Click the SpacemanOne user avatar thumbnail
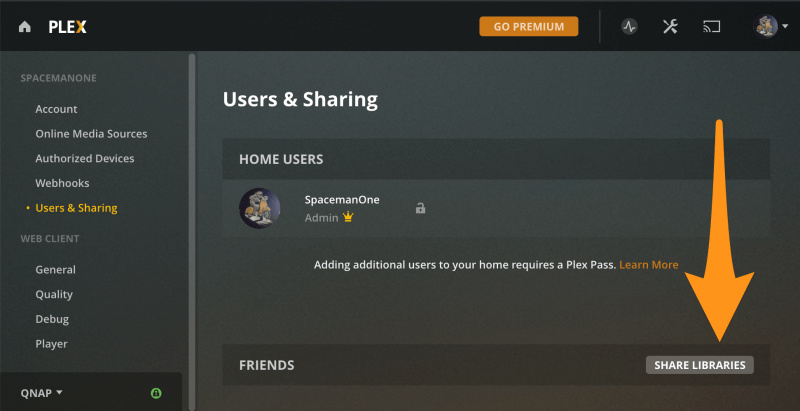This screenshot has height=411, width=800. click(259, 208)
